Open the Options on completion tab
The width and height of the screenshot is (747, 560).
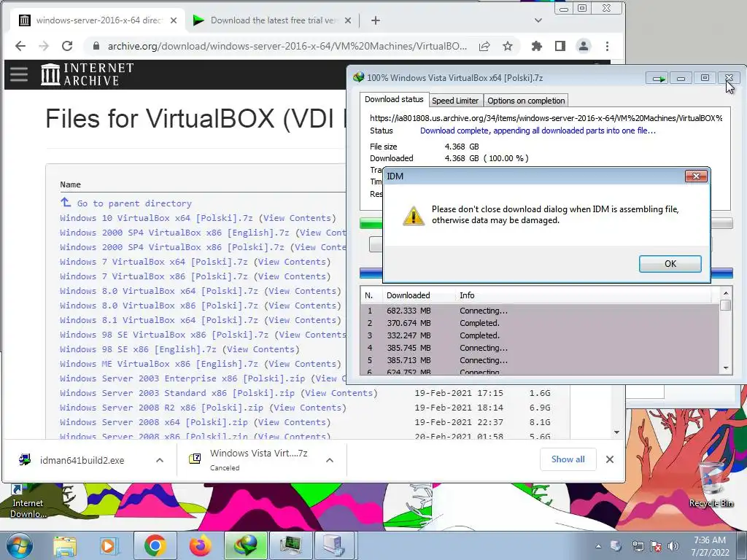point(526,101)
